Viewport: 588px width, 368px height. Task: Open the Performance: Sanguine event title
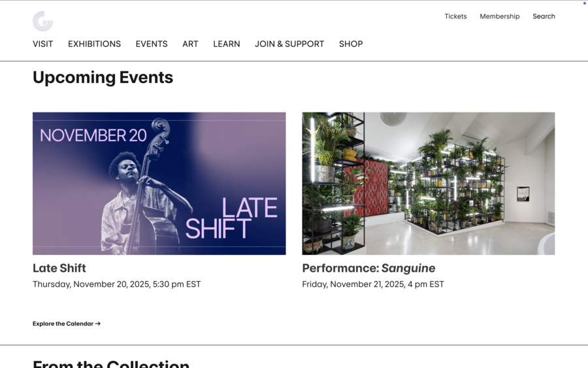coord(368,268)
